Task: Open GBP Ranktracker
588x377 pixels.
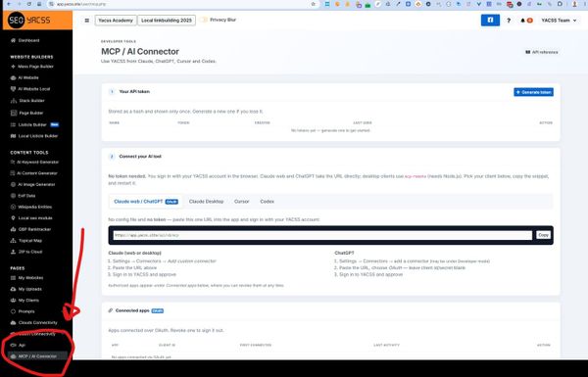Action: (x=30, y=229)
